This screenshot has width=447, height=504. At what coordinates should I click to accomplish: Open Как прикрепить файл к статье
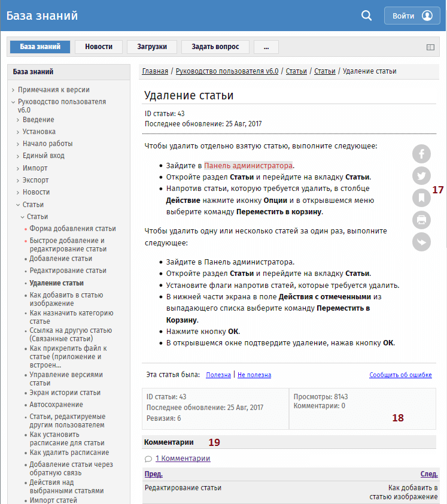[68, 357]
